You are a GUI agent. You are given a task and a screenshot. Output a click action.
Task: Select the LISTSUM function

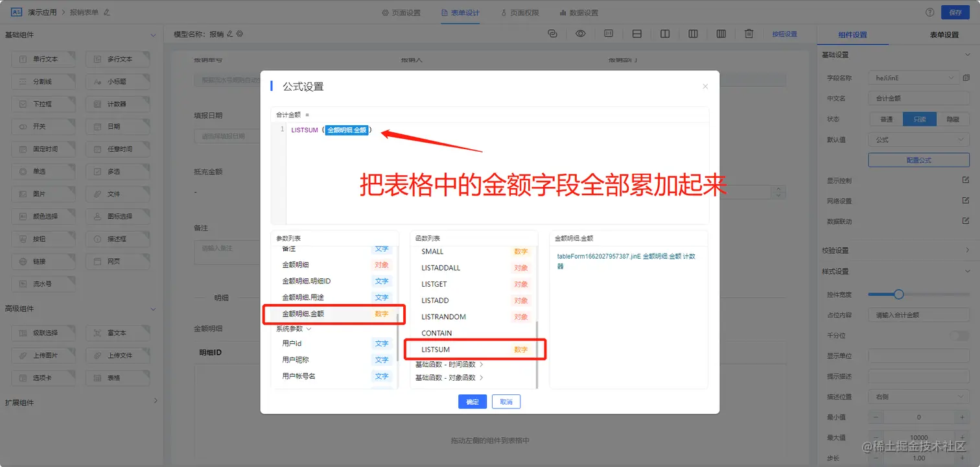pyautogui.click(x=474, y=350)
